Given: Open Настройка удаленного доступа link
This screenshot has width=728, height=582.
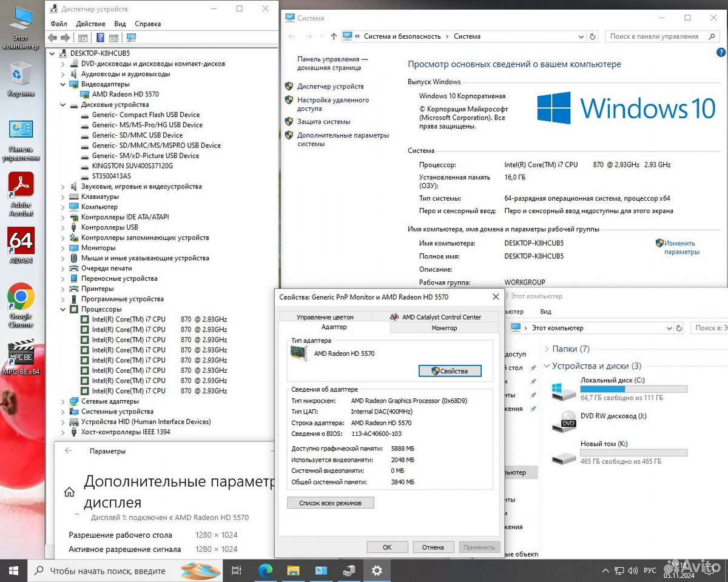Looking at the screenshot, I should pyautogui.click(x=333, y=104).
